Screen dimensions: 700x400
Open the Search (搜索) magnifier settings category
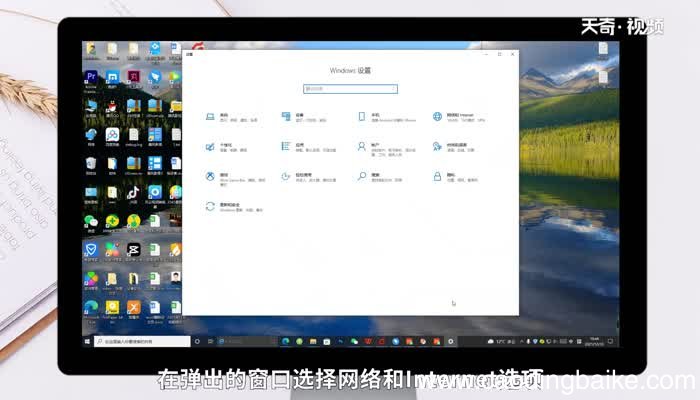click(382, 177)
